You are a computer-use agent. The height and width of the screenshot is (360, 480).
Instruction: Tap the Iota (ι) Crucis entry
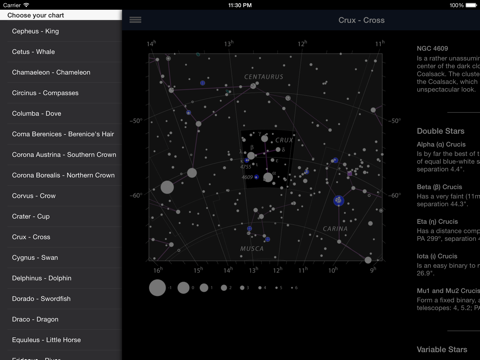click(x=437, y=256)
